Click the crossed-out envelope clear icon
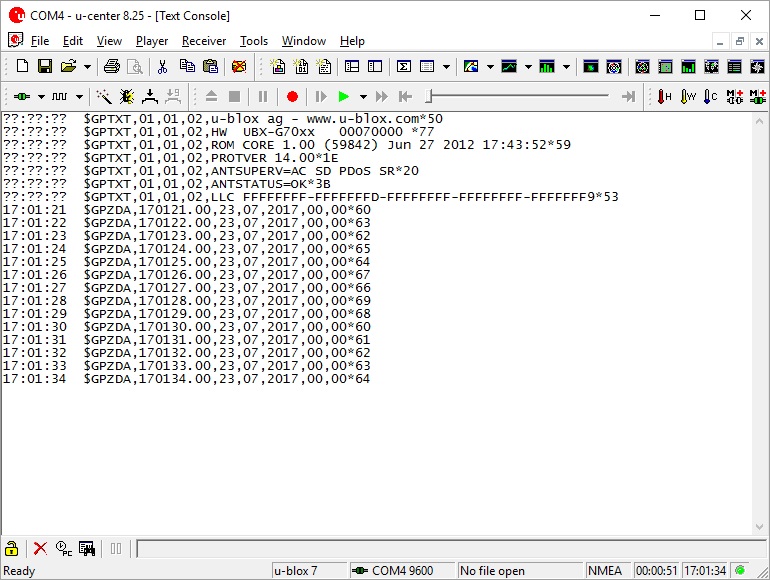 pos(239,66)
